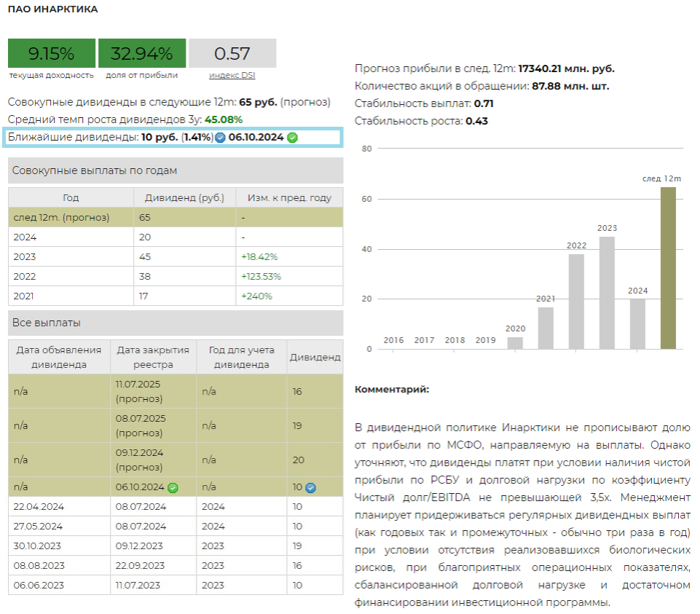Click 'Изм. к пред. году' column header
The width and height of the screenshot is (700, 614).
point(289,197)
